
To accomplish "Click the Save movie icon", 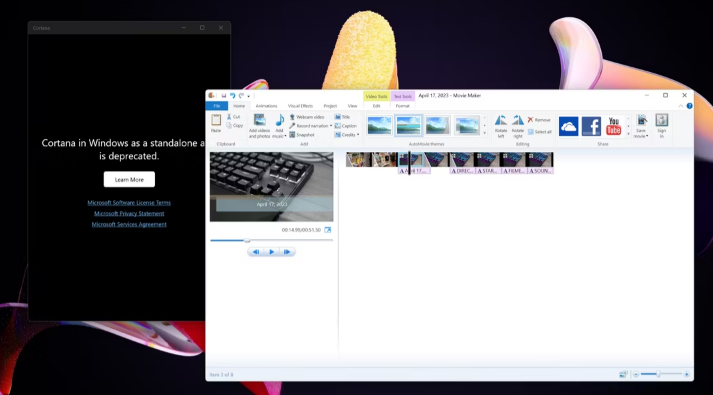I will pyautogui.click(x=642, y=120).
